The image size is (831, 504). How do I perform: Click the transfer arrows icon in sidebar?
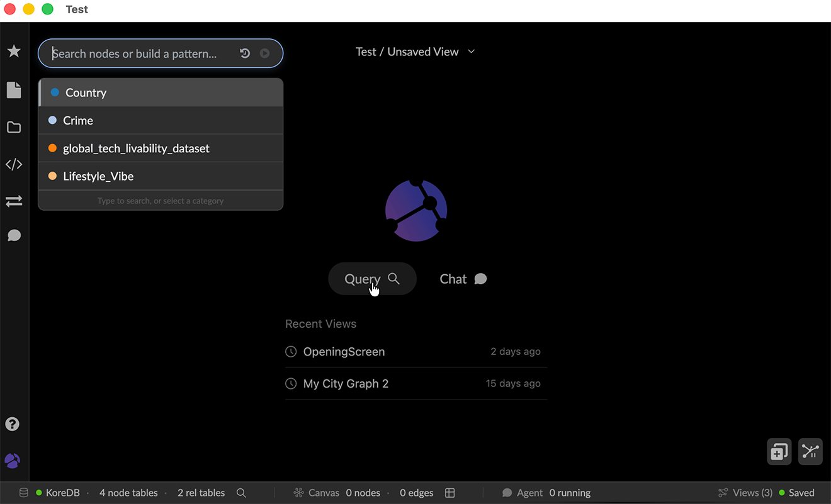pos(14,201)
